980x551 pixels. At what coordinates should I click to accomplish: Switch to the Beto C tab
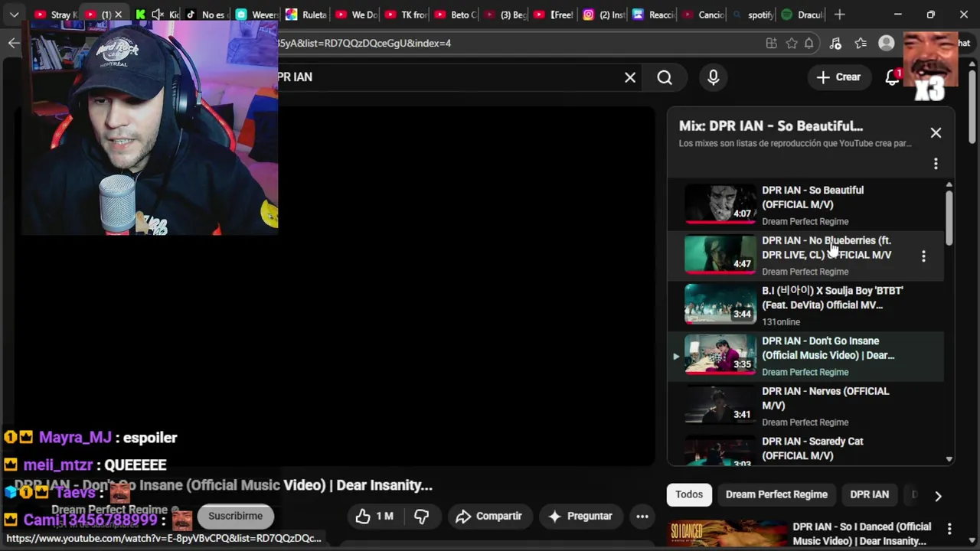click(x=456, y=15)
